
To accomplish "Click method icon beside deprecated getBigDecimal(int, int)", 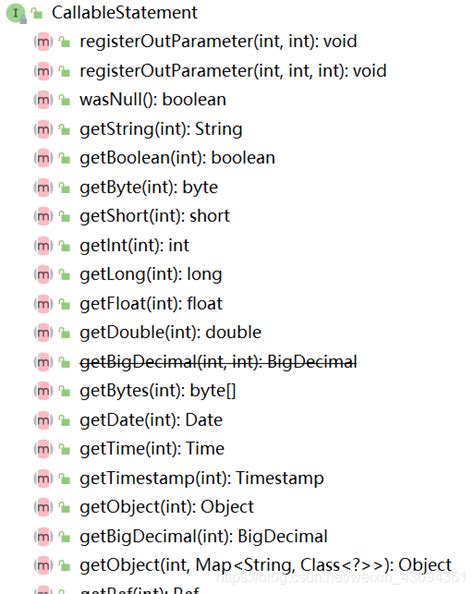I will click(43, 362).
